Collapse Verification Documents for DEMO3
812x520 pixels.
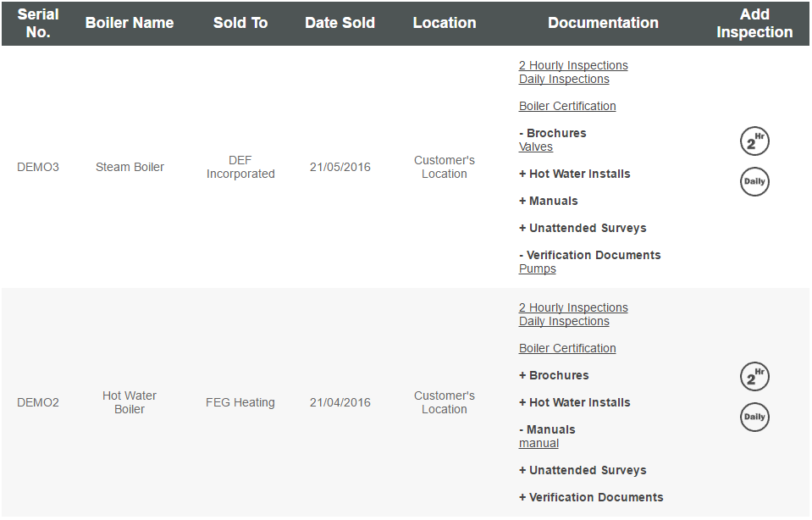(589, 255)
